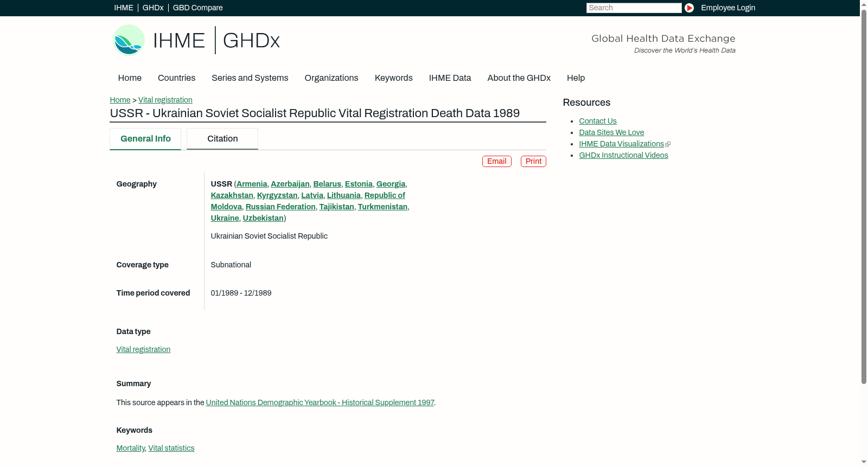Open the IHME link in top bar
The height and width of the screenshot is (467, 868).
124,8
